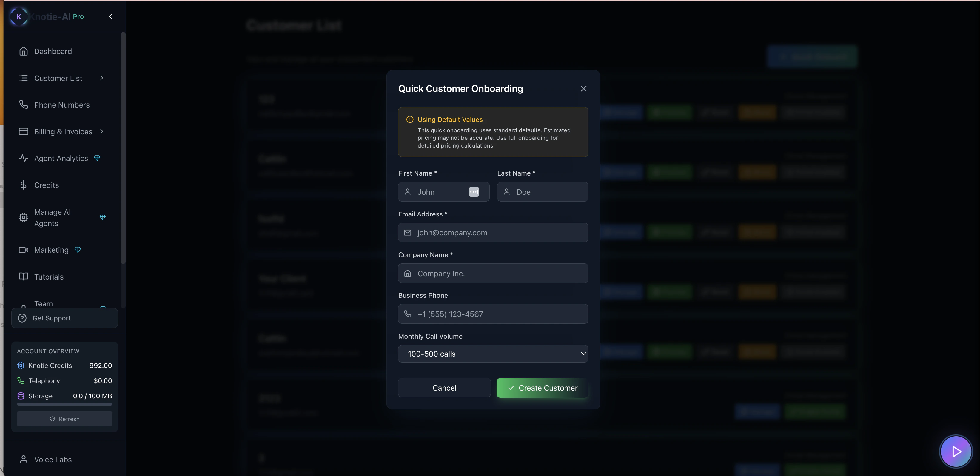Viewport: 980px width, 476px height.
Task: Select the Manage AI Agents icon
Action: 23,217
